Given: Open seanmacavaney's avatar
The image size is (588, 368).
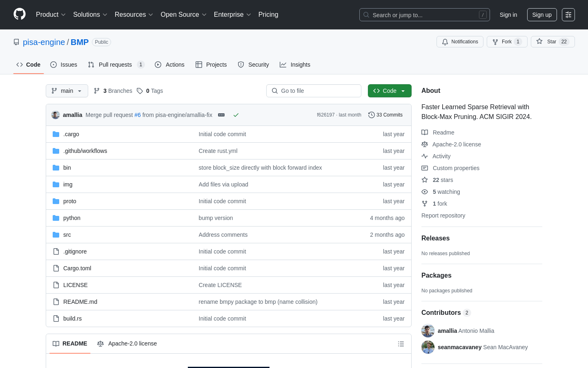Looking at the screenshot, I should [x=428, y=347].
